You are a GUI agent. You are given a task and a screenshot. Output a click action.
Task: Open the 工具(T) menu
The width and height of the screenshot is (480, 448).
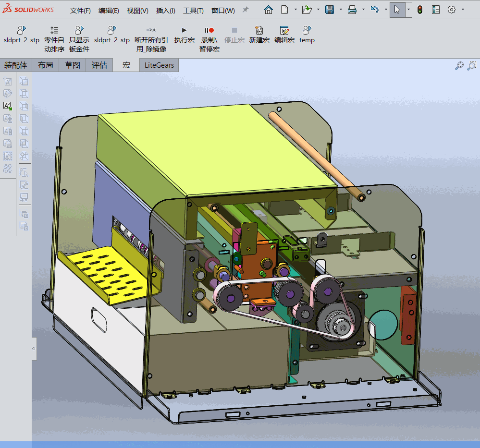point(193,11)
